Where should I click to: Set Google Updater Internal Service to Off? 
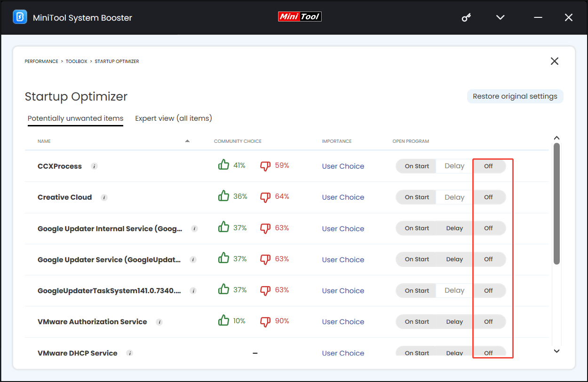tap(489, 228)
